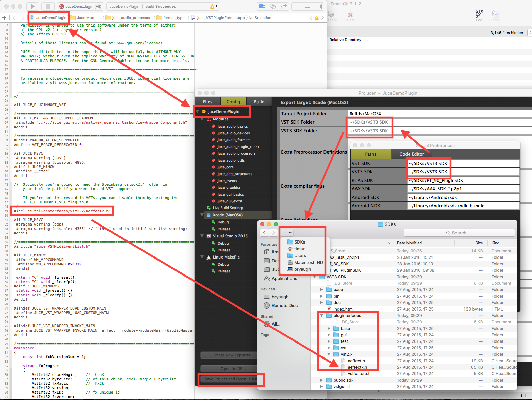
Task: Collapse the plugininterfaces folder in Finder
Action: coord(321,316)
